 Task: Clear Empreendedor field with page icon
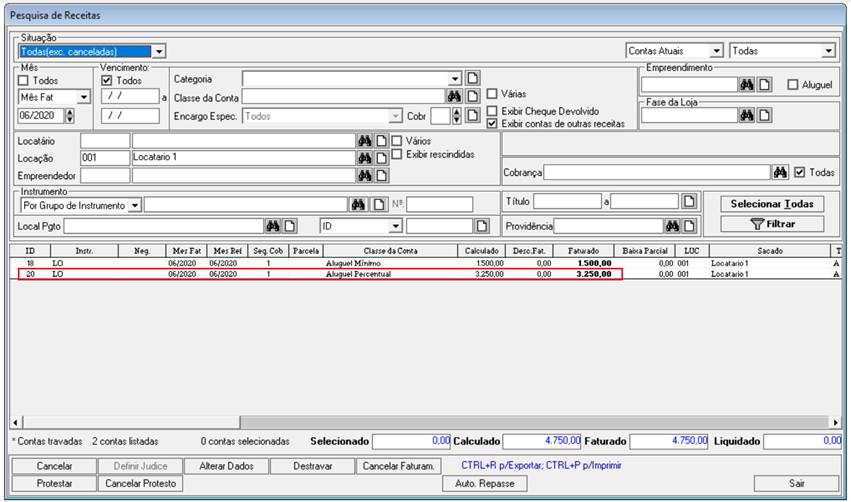pyautogui.click(x=382, y=176)
